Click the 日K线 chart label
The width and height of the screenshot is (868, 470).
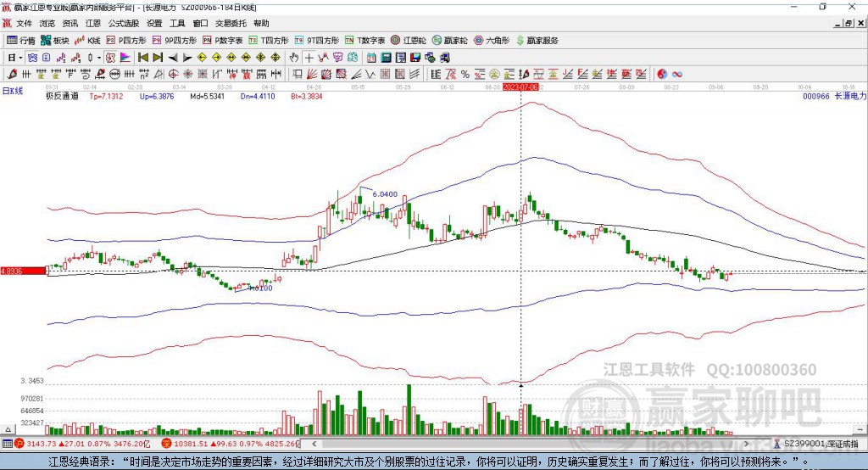(x=13, y=91)
